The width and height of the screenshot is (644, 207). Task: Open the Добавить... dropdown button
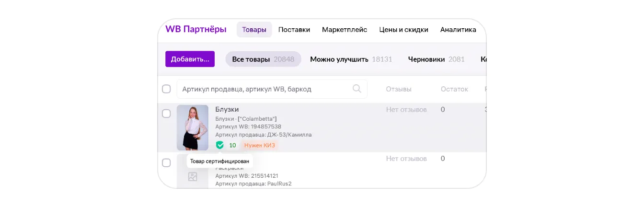(x=190, y=59)
